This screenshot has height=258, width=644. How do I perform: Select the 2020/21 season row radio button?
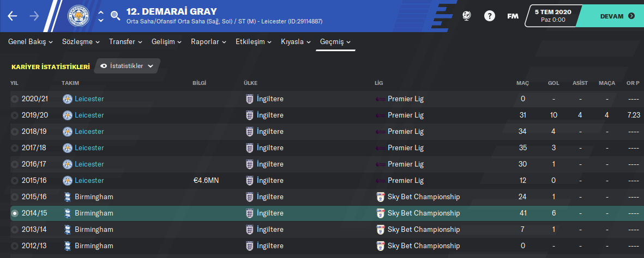click(x=14, y=99)
